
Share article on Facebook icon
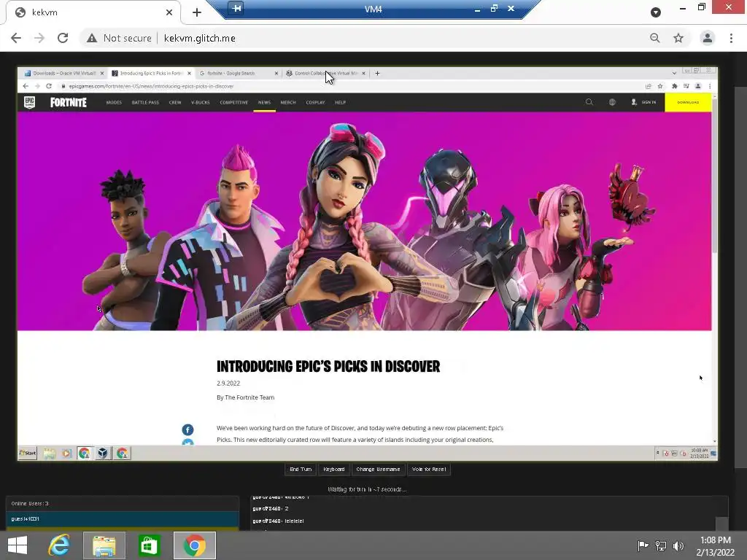(x=187, y=429)
